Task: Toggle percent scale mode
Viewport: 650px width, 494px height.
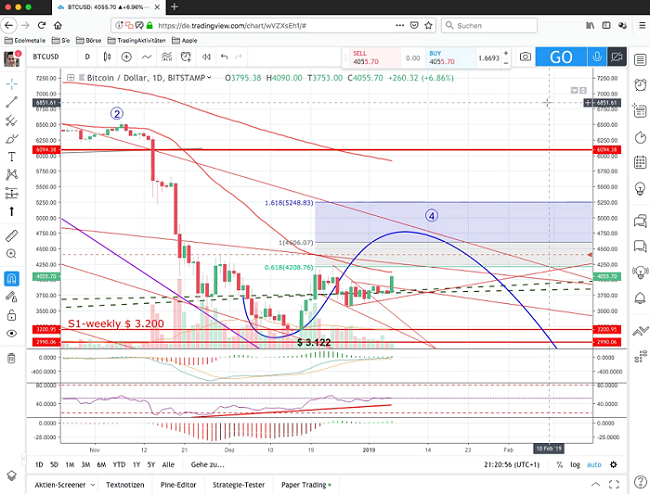Action: tap(559, 465)
